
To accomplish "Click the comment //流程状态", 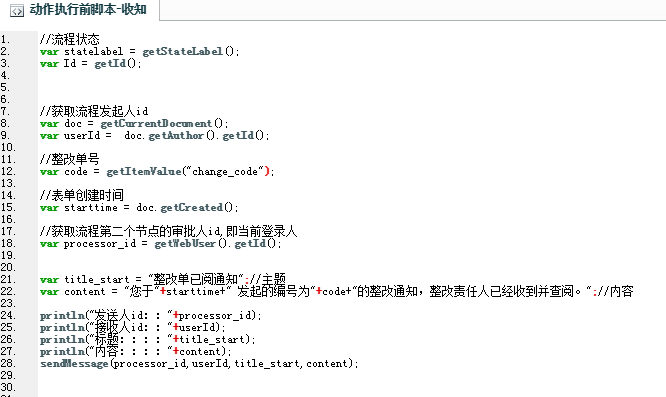I will tap(70, 39).
